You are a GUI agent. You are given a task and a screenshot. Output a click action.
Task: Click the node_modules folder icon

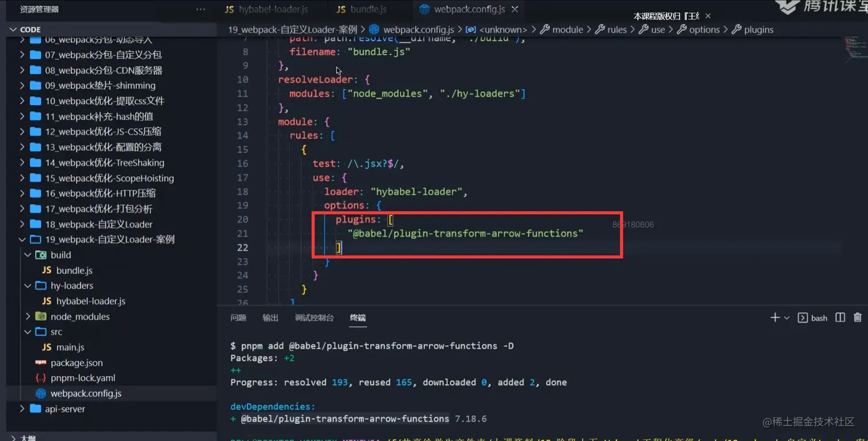(x=41, y=316)
